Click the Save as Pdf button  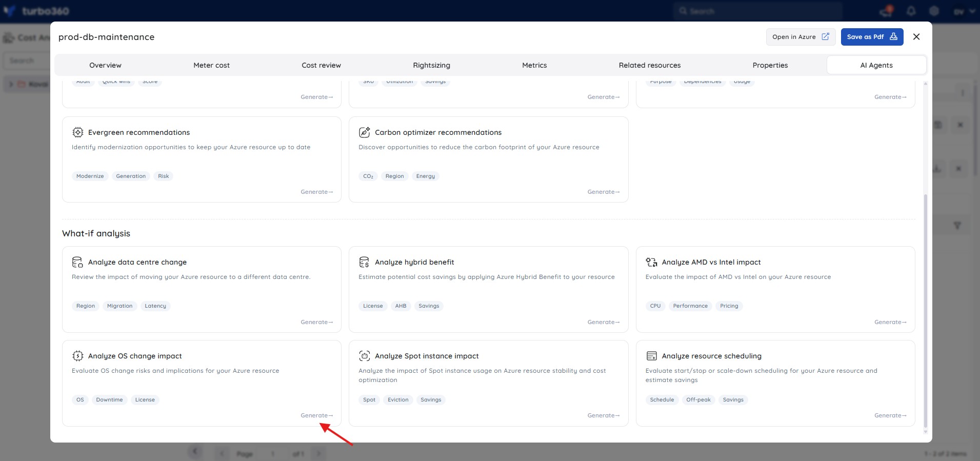(872, 37)
